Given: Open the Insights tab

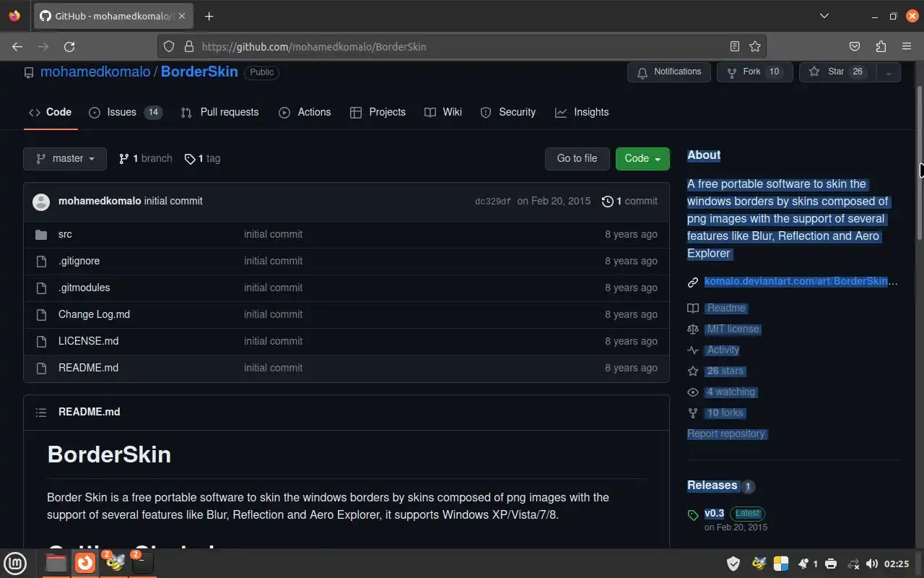Looking at the screenshot, I should click(x=582, y=112).
